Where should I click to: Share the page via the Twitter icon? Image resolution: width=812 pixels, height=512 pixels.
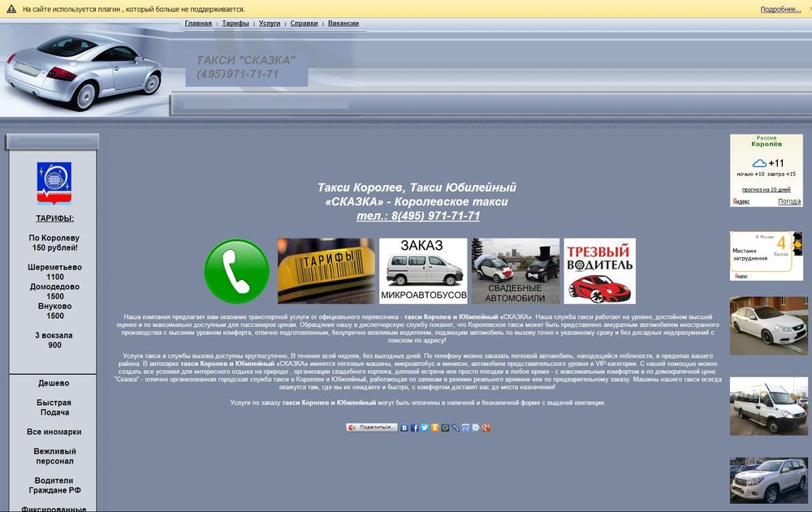(x=425, y=428)
